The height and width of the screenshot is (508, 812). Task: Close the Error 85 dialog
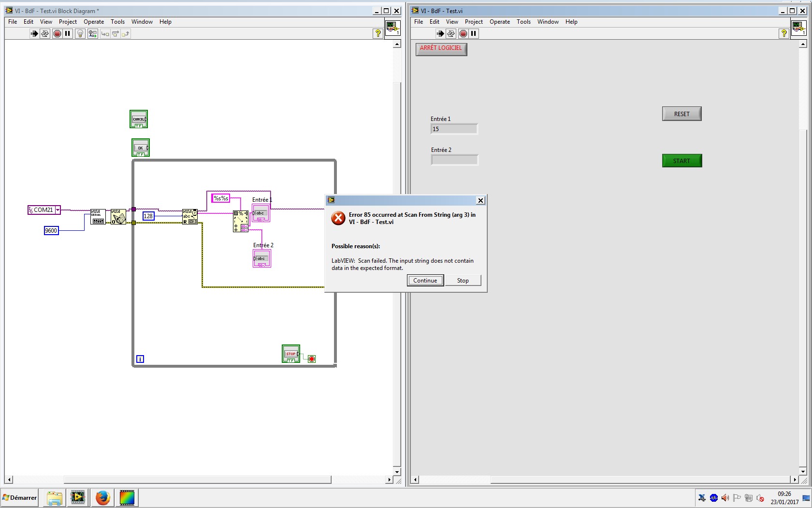pyautogui.click(x=480, y=200)
